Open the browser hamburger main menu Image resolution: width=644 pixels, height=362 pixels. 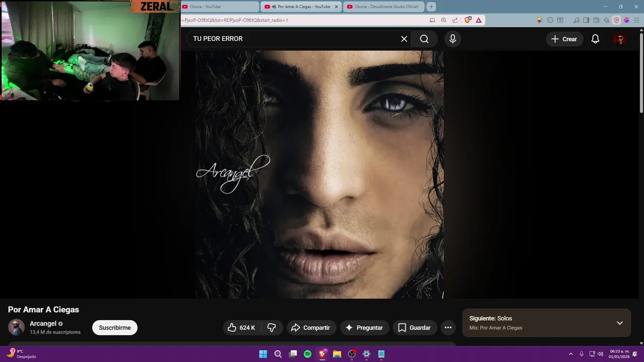click(x=636, y=20)
